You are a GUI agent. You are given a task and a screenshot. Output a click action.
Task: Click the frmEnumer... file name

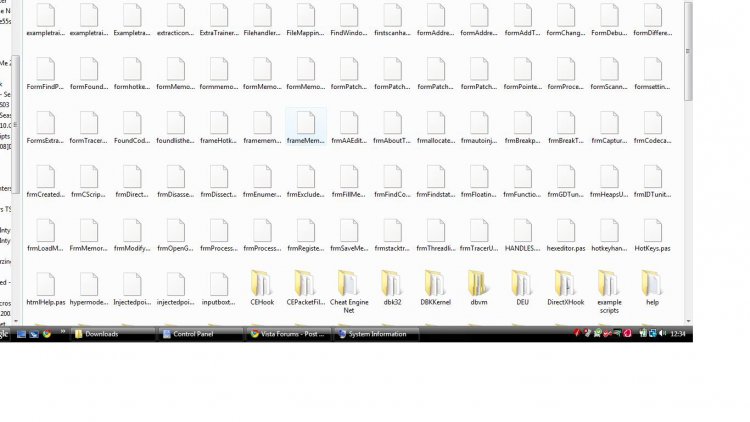pyautogui.click(x=262, y=195)
